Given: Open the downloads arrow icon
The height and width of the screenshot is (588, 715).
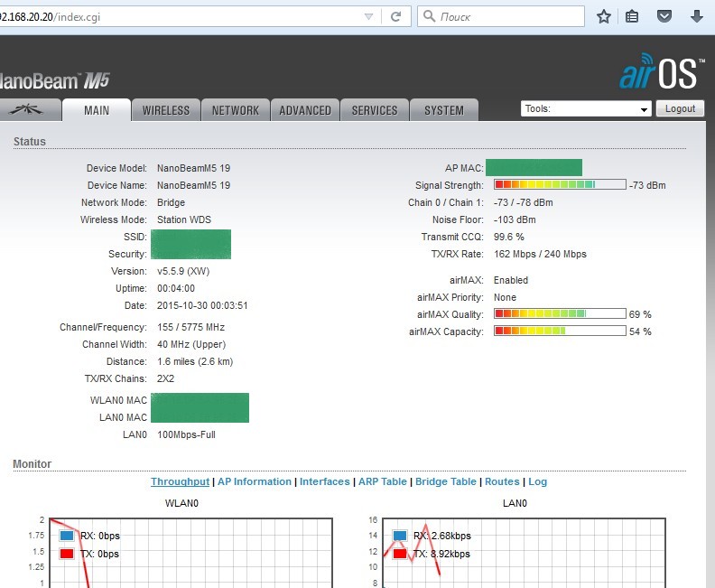Looking at the screenshot, I should (696, 17).
